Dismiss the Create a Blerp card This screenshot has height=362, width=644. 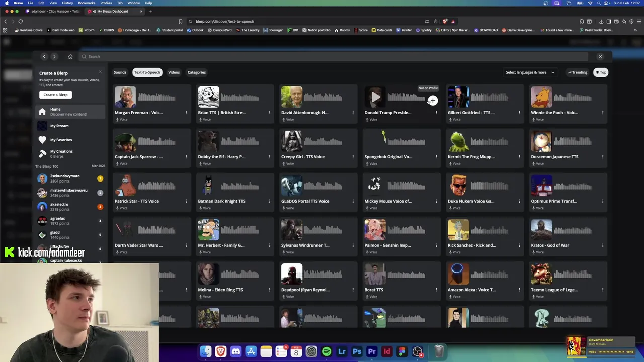click(x=100, y=72)
